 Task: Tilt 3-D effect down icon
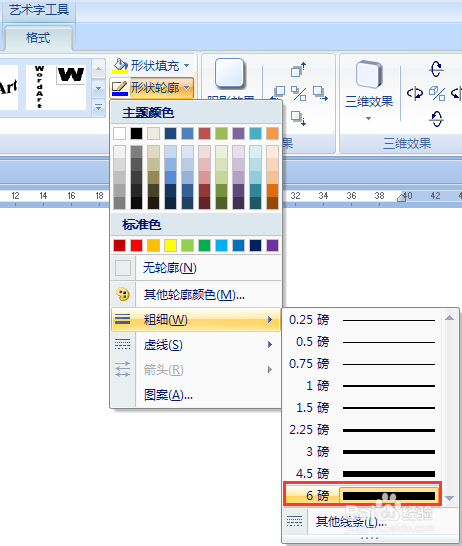click(436, 119)
